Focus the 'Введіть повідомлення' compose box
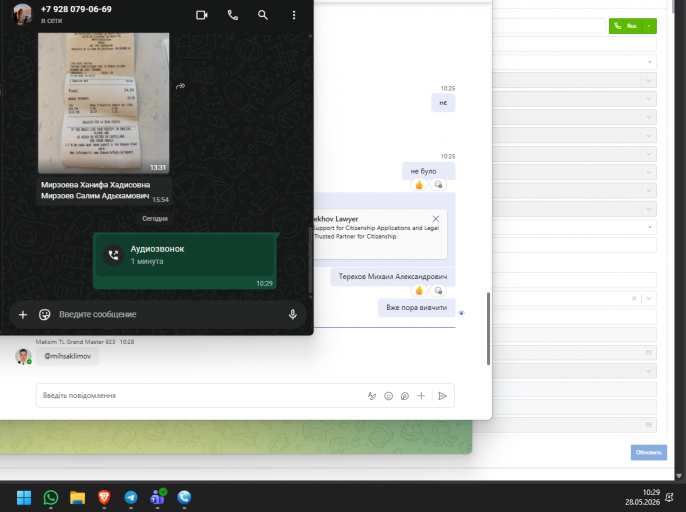Image resolution: width=686 pixels, height=512 pixels. [201, 396]
